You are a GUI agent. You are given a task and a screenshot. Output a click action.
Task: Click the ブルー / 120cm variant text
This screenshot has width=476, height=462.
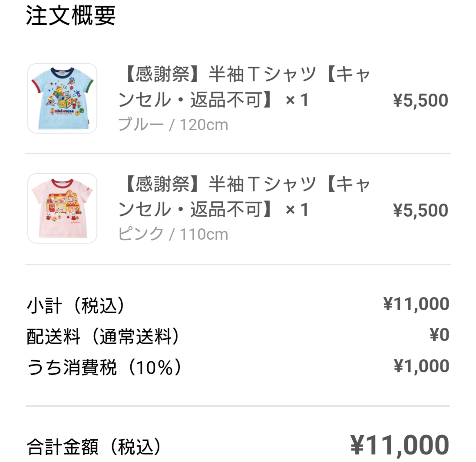tap(173, 125)
